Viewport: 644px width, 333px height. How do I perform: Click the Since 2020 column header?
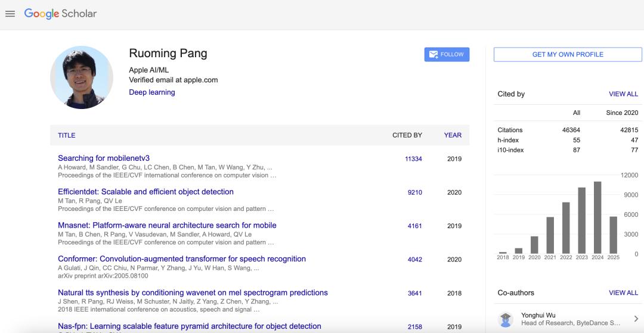[x=622, y=113]
